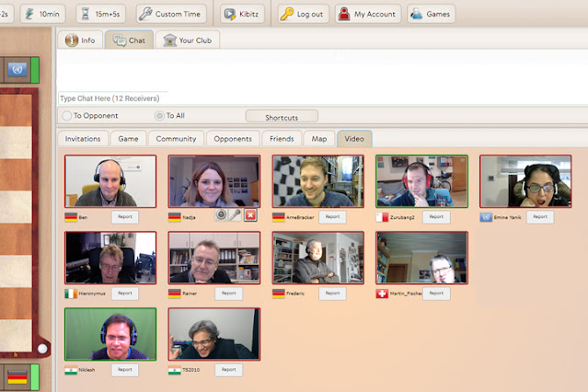Click Ben's video thumbnail
Viewport: 588px width, 392px height.
pyautogui.click(x=110, y=181)
